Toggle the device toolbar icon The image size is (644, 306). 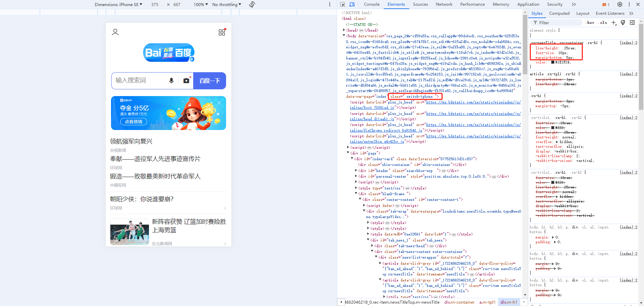pos(352,4)
